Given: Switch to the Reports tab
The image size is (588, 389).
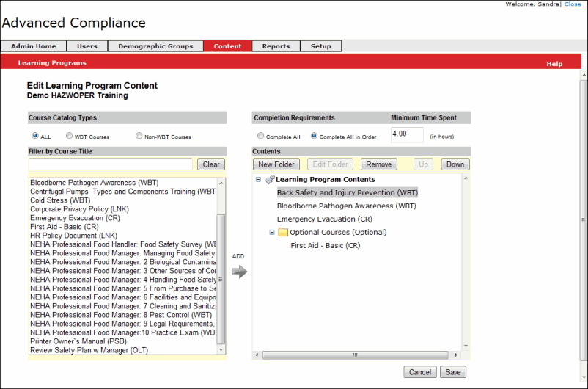Looking at the screenshot, I should (x=276, y=46).
